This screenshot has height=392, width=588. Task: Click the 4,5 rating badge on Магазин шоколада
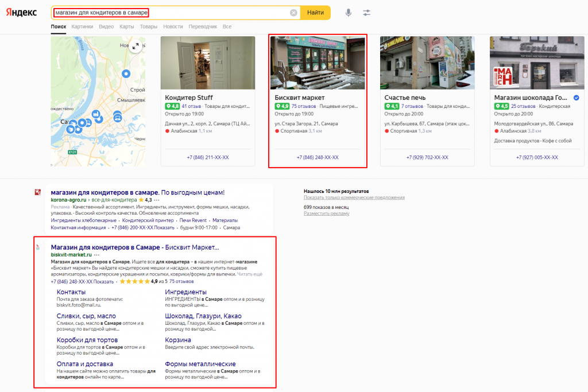[x=502, y=106]
